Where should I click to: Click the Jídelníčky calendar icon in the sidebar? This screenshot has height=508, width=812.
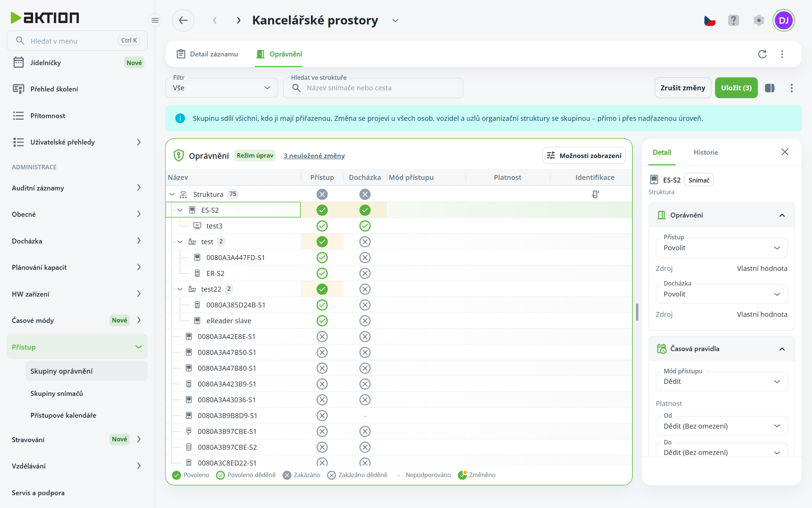[x=18, y=62]
